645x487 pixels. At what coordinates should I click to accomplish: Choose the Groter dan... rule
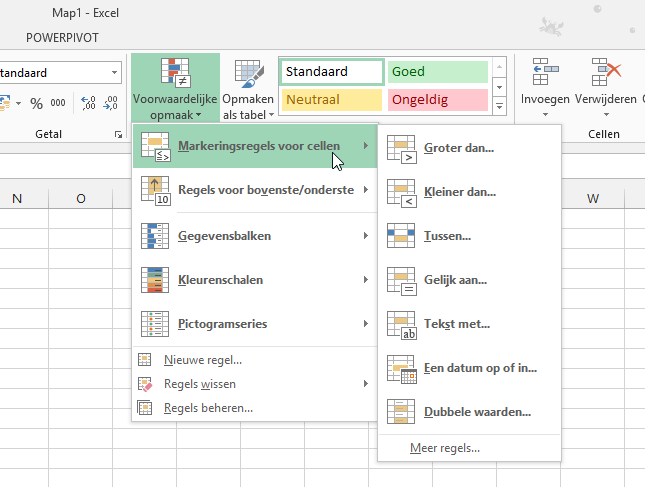(459, 148)
